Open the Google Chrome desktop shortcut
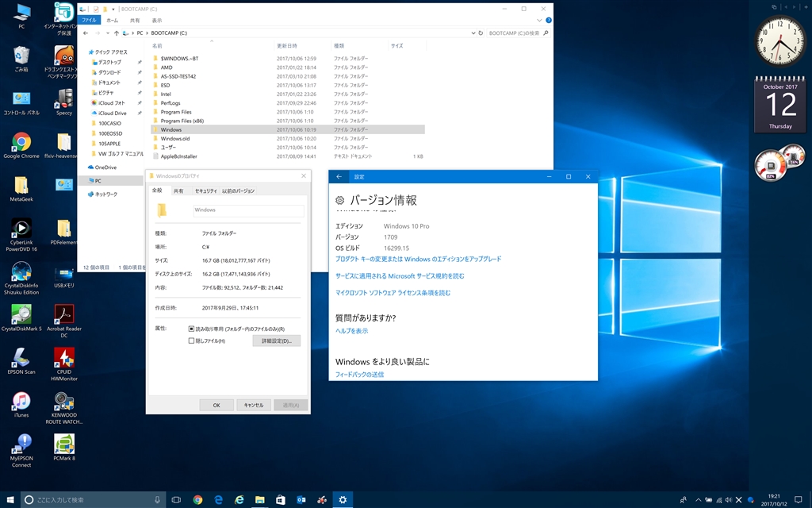This screenshot has height=508, width=812. pyautogui.click(x=21, y=143)
